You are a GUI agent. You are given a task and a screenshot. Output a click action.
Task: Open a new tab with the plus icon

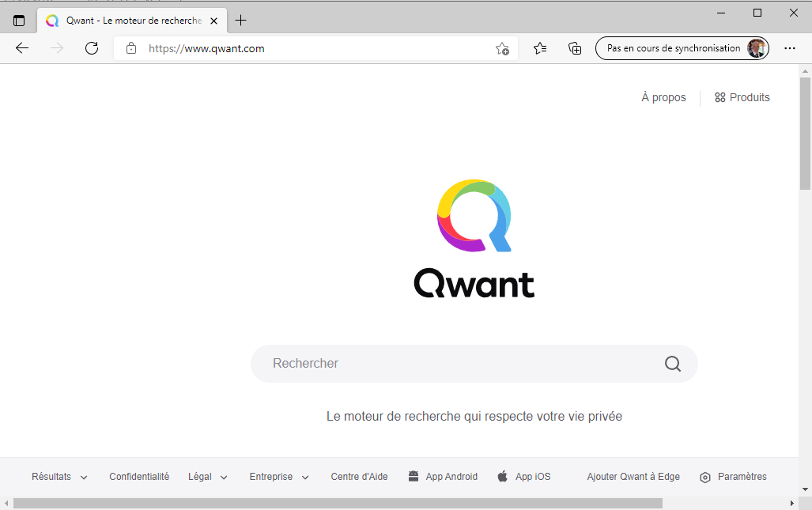coord(241,21)
